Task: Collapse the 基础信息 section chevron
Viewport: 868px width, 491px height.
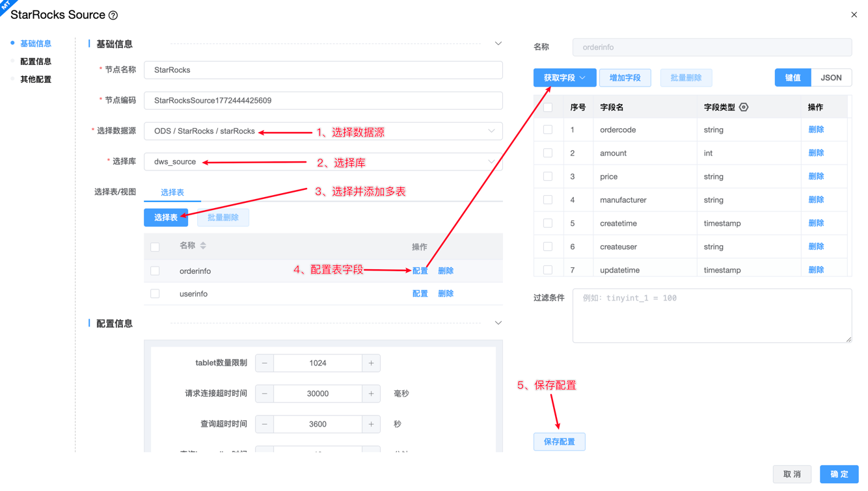Action: pyautogui.click(x=498, y=44)
